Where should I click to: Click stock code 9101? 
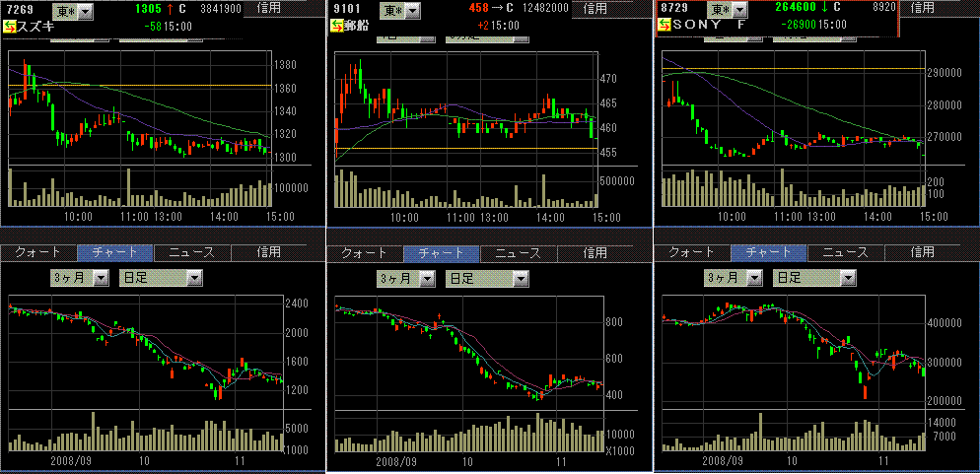(x=346, y=9)
